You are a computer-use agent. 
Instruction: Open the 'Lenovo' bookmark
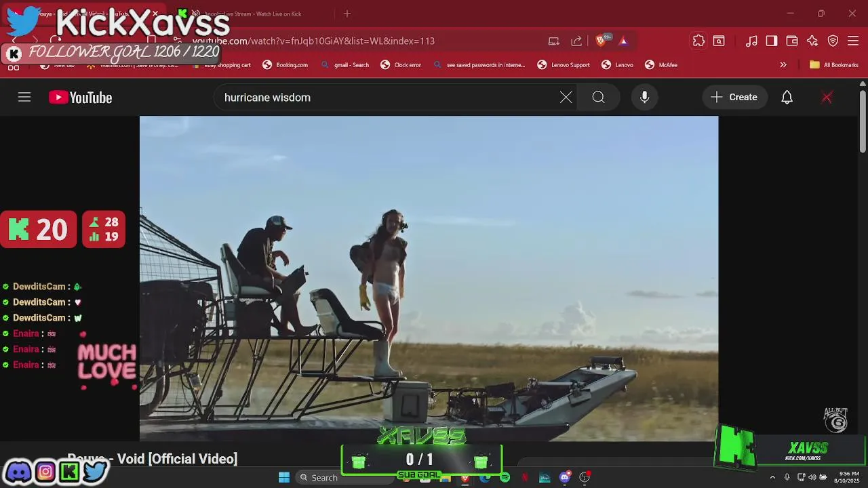click(x=617, y=65)
